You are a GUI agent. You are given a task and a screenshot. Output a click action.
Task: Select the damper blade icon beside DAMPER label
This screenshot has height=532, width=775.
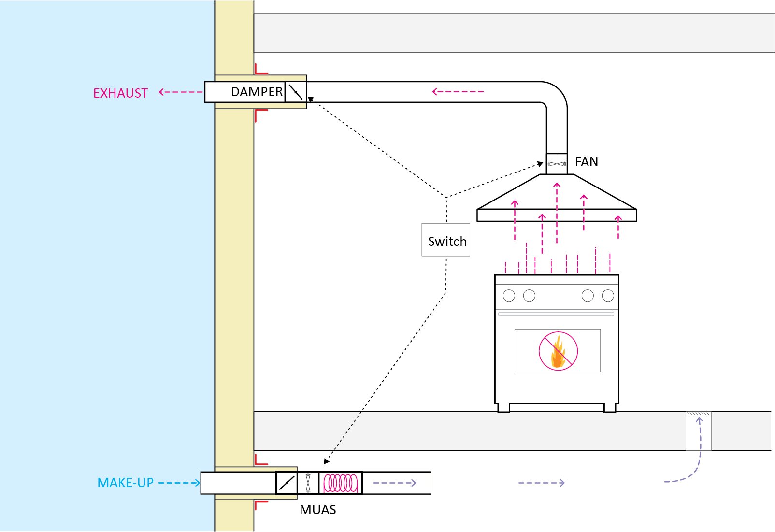296,91
